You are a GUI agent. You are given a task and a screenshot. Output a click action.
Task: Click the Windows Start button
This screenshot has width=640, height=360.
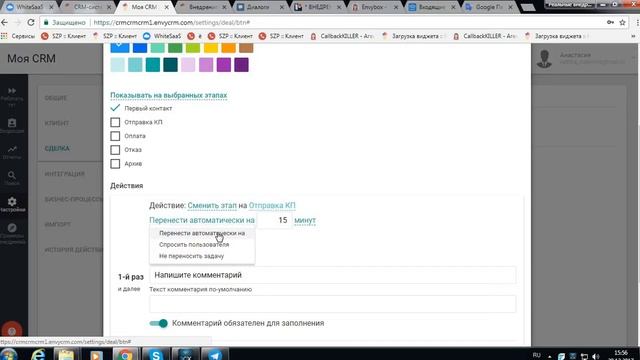[9, 354]
